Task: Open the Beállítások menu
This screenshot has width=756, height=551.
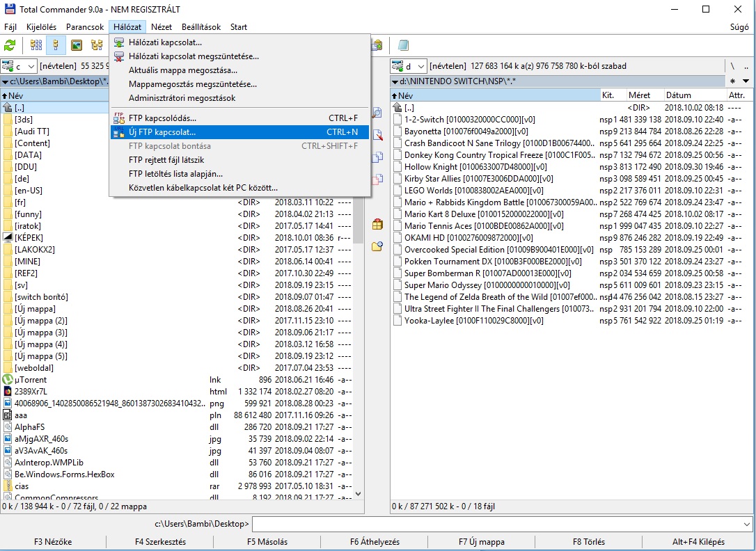Action: coord(201,27)
